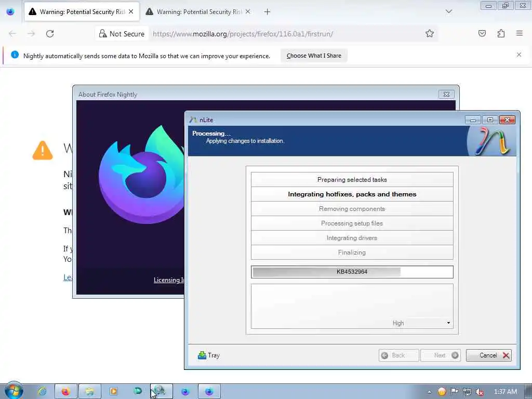Click the Firefox back arrow
The height and width of the screenshot is (399, 532).
coord(12,34)
